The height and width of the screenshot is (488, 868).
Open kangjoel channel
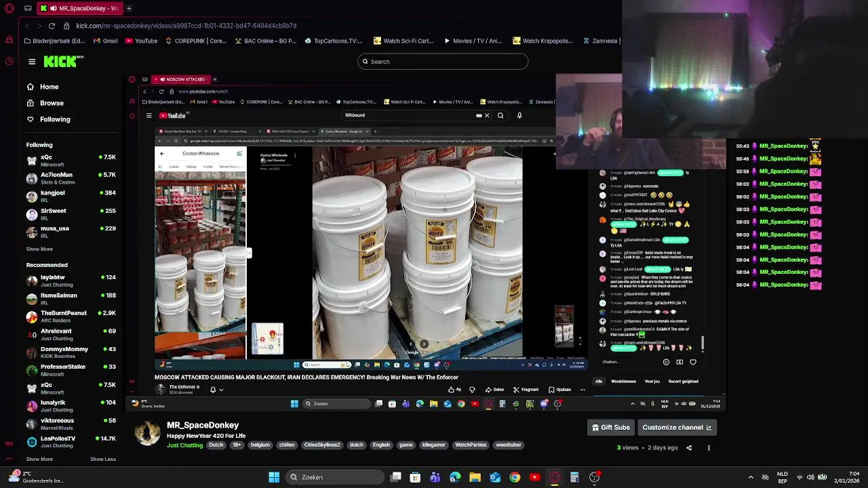71,196
